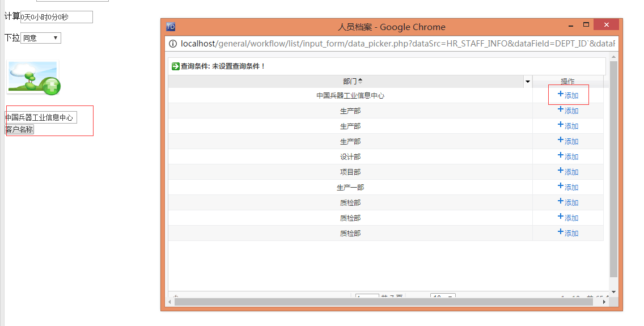The image size is (644, 326).
Task: Click the form field containing 中国兵器工业信息中心
Action: click(41, 117)
